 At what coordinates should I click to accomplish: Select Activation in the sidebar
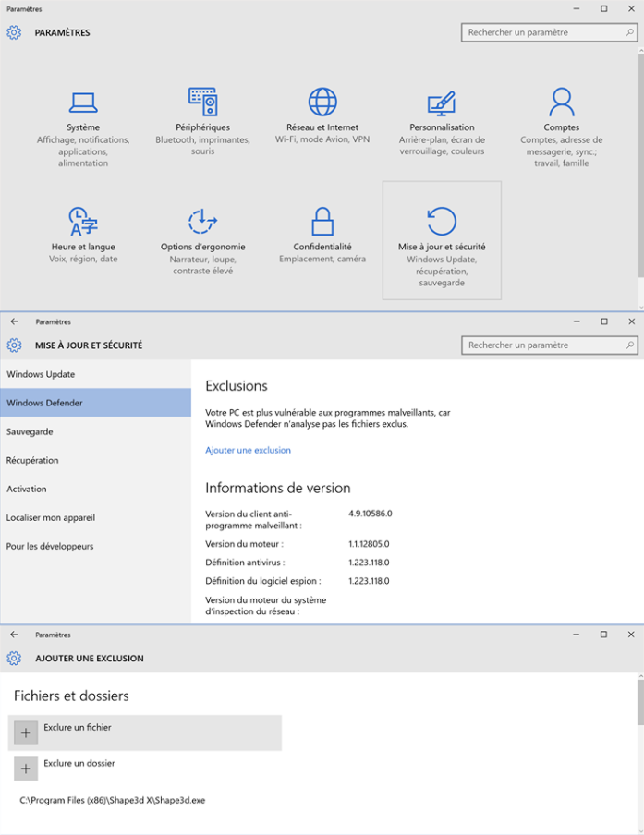click(x=95, y=489)
